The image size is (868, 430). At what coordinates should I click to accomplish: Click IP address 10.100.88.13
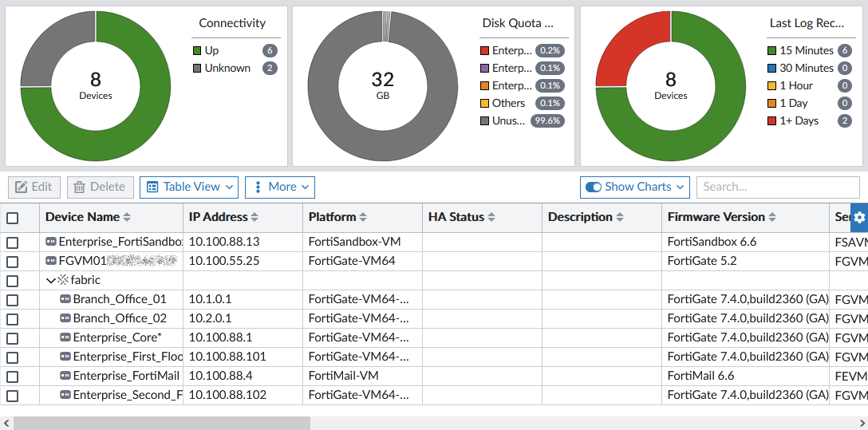point(224,242)
